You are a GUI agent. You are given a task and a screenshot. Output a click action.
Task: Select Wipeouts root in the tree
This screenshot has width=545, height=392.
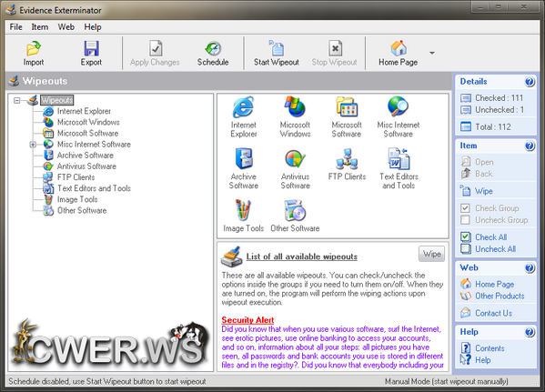[57, 100]
